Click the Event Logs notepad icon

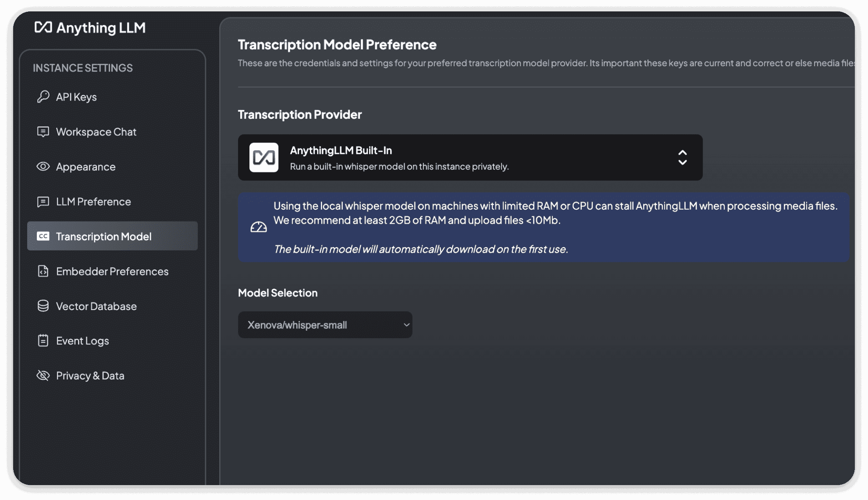coord(43,340)
